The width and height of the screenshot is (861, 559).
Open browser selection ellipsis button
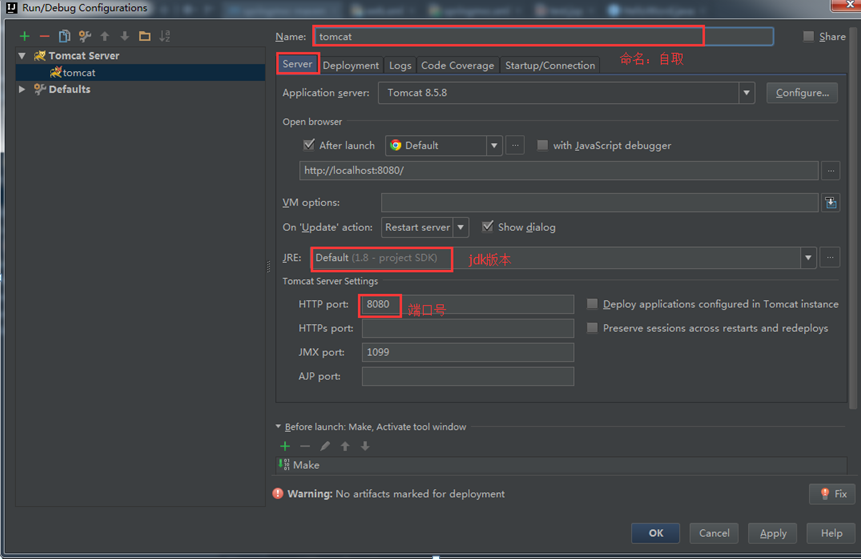click(515, 146)
